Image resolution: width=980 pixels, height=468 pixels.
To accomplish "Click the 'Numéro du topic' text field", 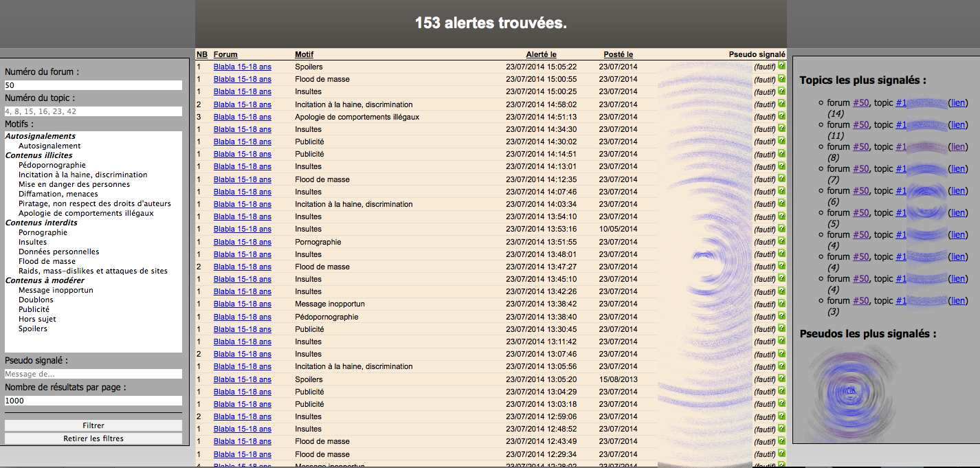I will coord(93,111).
